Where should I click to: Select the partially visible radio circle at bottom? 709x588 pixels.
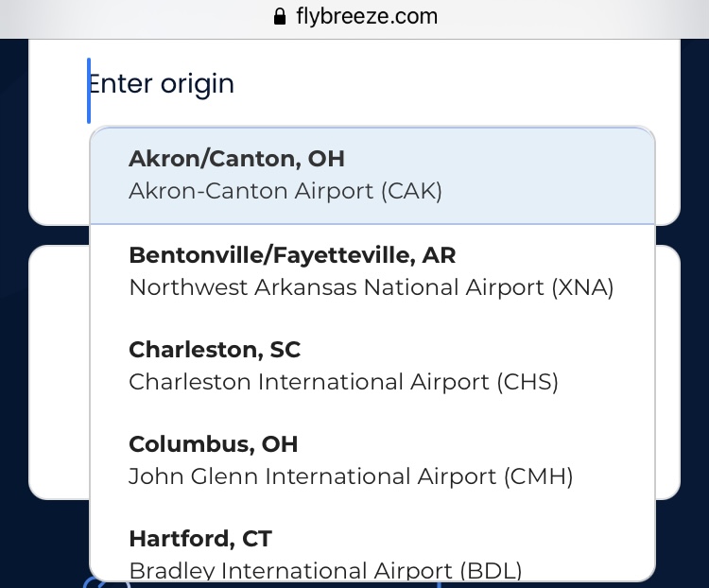(x=94, y=583)
